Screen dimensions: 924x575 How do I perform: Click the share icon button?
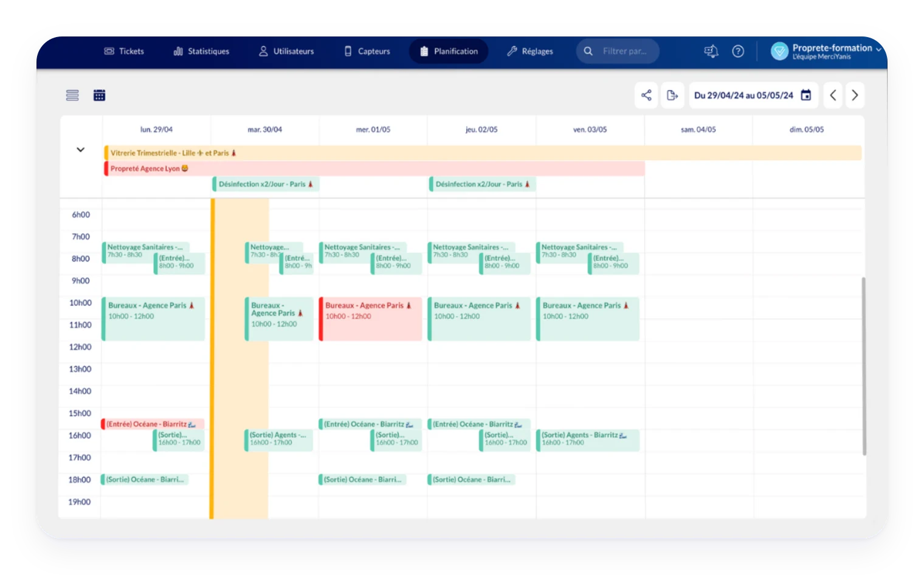click(646, 95)
